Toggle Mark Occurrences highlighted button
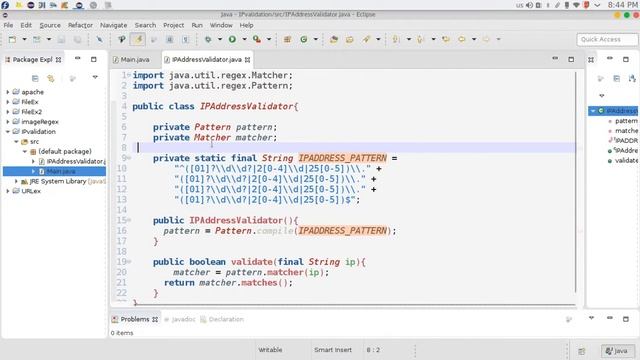 click(138, 39)
